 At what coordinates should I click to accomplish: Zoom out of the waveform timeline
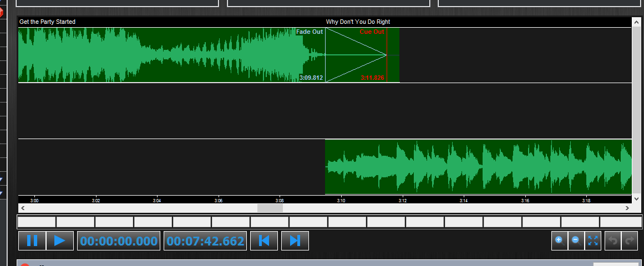pyautogui.click(x=576, y=241)
